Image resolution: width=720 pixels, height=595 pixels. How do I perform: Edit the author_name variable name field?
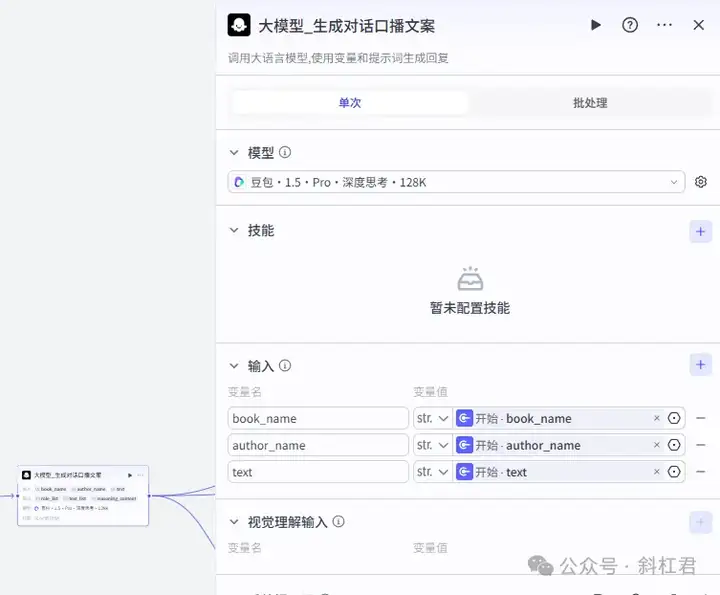pyautogui.click(x=318, y=445)
